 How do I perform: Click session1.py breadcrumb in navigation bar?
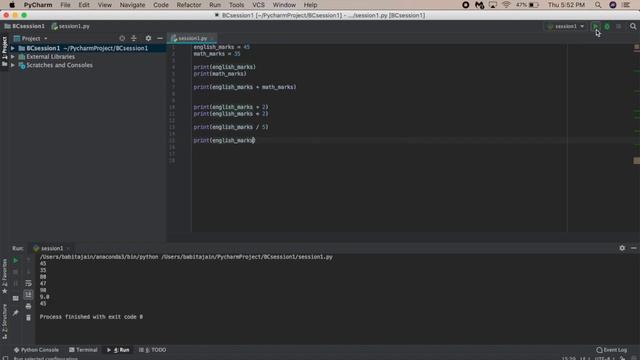pos(71,26)
